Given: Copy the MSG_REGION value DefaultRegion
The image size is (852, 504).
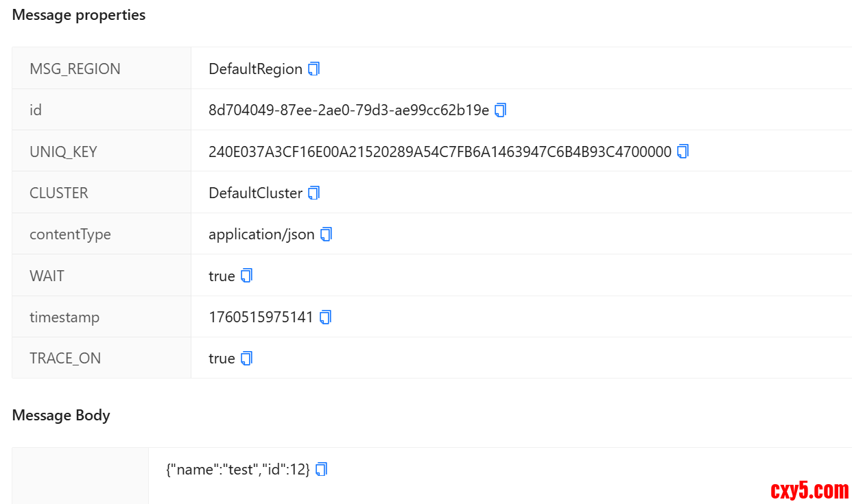Looking at the screenshot, I should pos(314,69).
